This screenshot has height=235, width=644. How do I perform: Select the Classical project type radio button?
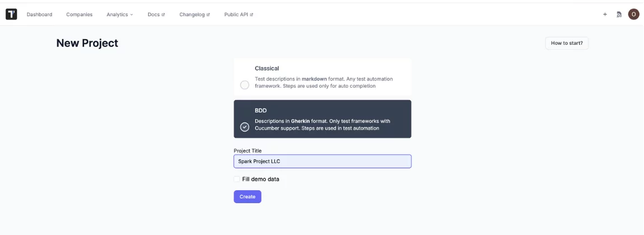(245, 85)
